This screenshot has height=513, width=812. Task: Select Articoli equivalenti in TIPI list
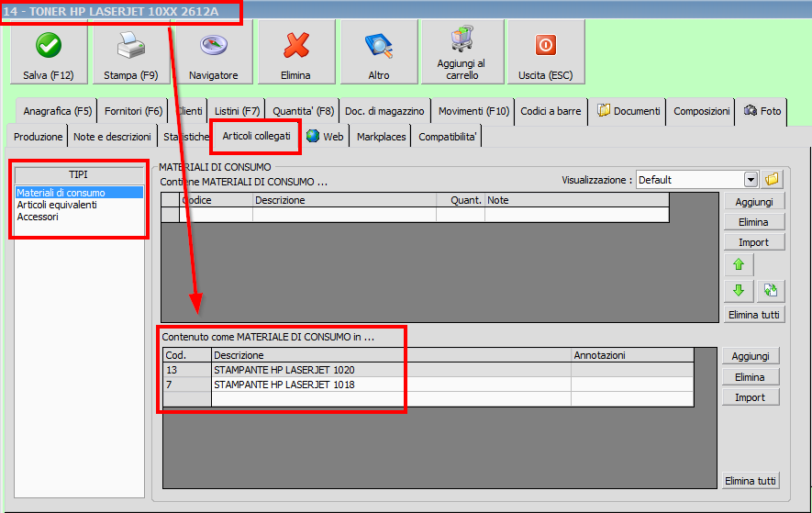[x=79, y=205]
